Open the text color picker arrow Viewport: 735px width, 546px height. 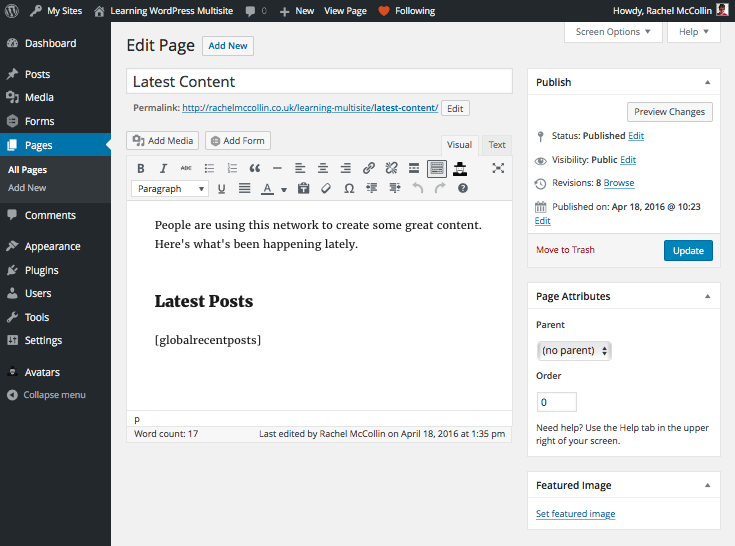click(284, 189)
